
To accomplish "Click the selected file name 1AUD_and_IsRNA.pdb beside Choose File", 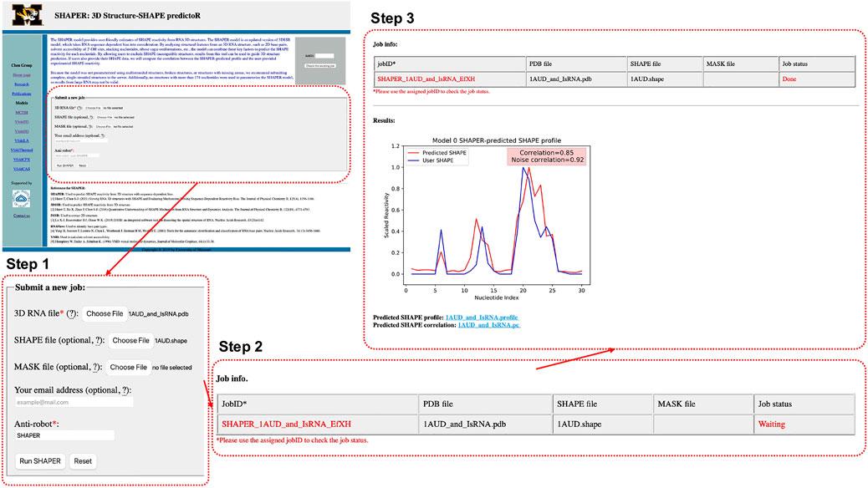I will (158, 313).
